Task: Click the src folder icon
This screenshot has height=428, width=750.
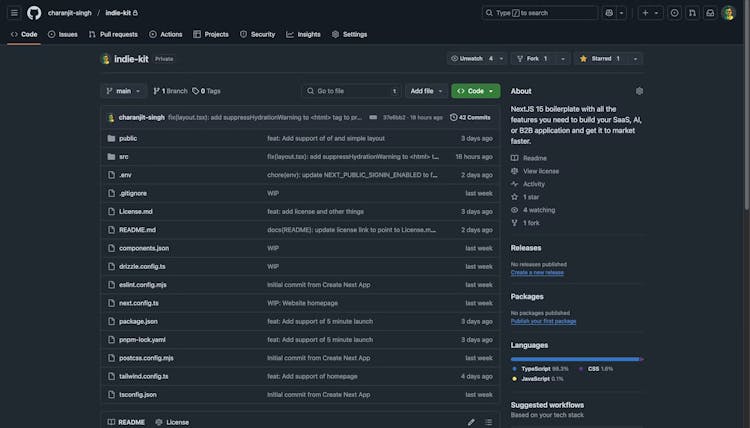Action: [x=111, y=156]
